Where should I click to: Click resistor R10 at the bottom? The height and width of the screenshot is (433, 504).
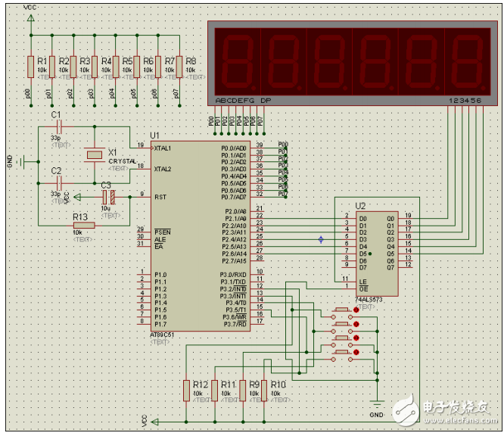pos(264,390)
